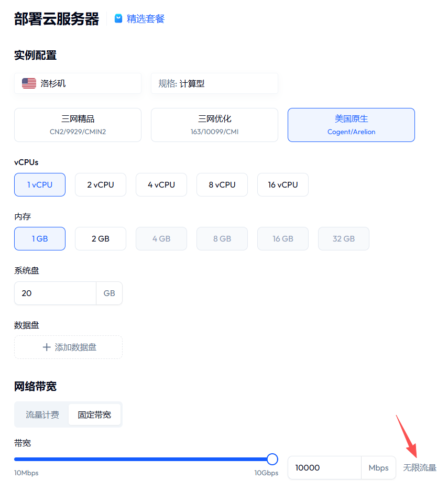This screenshot has height=492, width=448.
Task: Choose 2 GB memory
Action: [101, 239]
